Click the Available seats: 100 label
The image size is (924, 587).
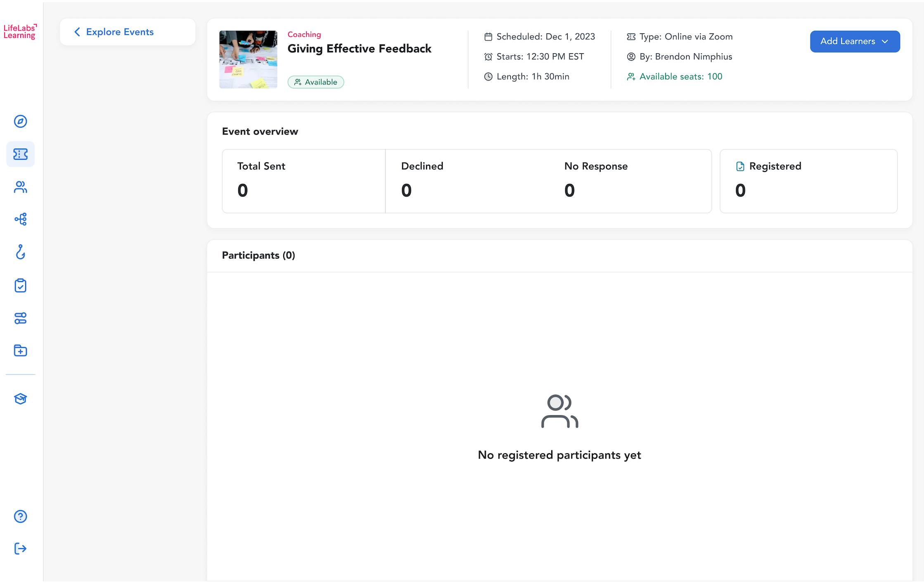[680, 76]
